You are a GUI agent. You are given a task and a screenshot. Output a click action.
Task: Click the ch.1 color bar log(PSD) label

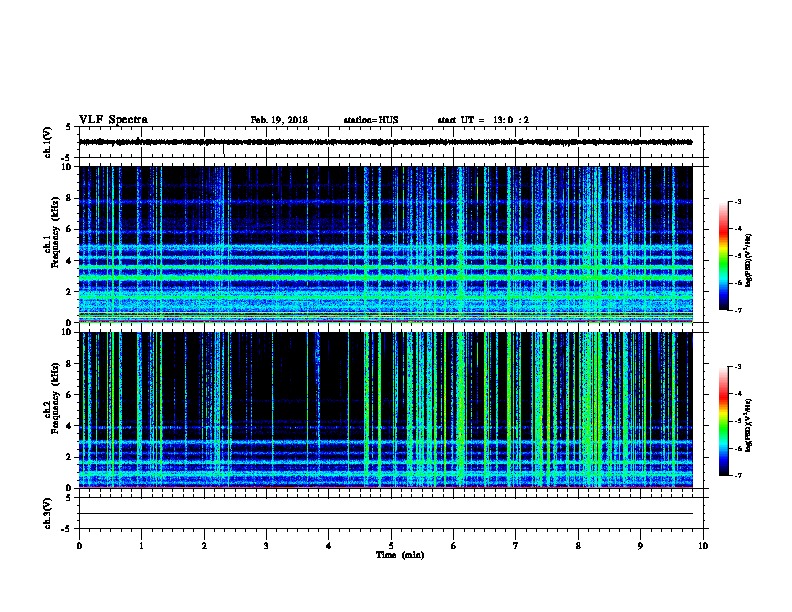click(748, 261)
